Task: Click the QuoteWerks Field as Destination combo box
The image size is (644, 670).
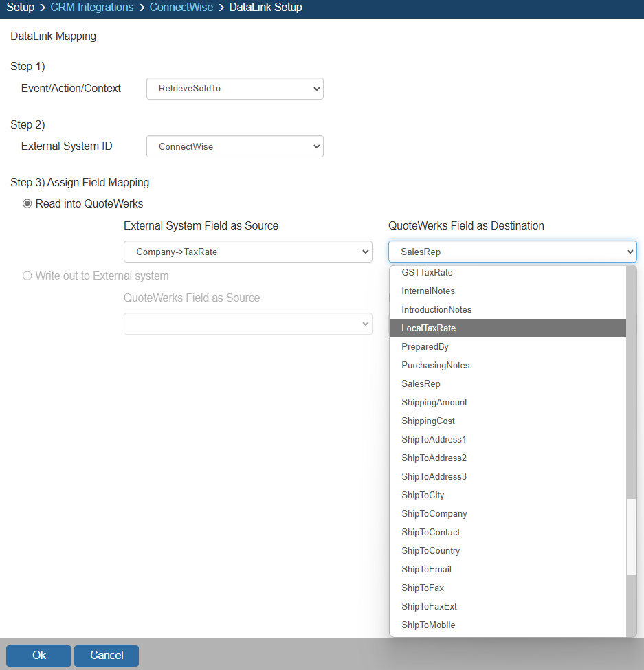Action: pyautogui.click(x=512, y=252)
